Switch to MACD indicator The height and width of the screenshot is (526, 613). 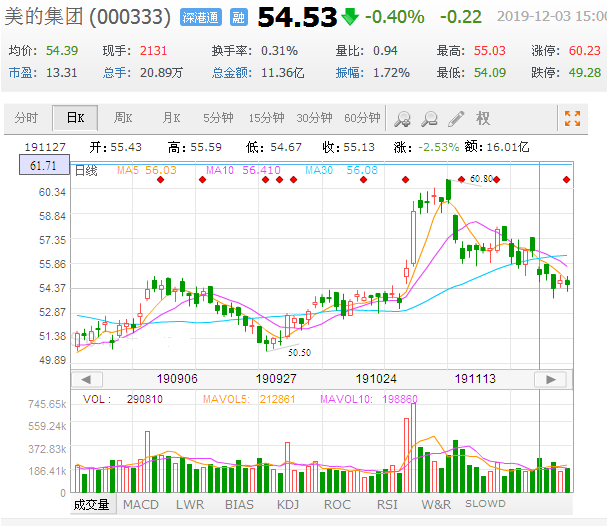pos(141,504)
